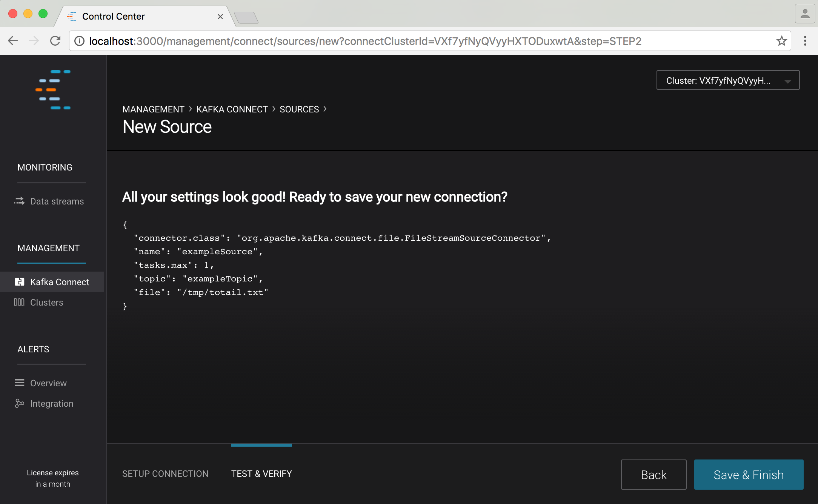Viewport: 818px width, 504px height.
Task: Click the Integration branch icon
Action: 20,403
